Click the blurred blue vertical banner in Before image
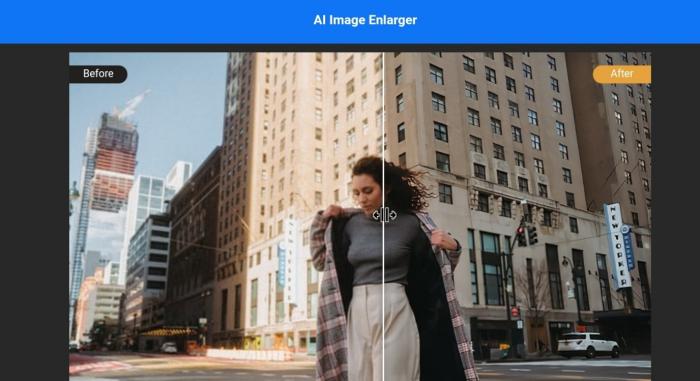Viewport: 700px width, 381px height. click(x=282, y=265)
